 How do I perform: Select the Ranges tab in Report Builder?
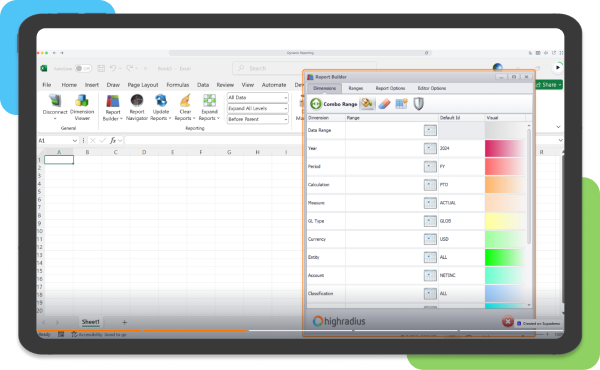355,88
